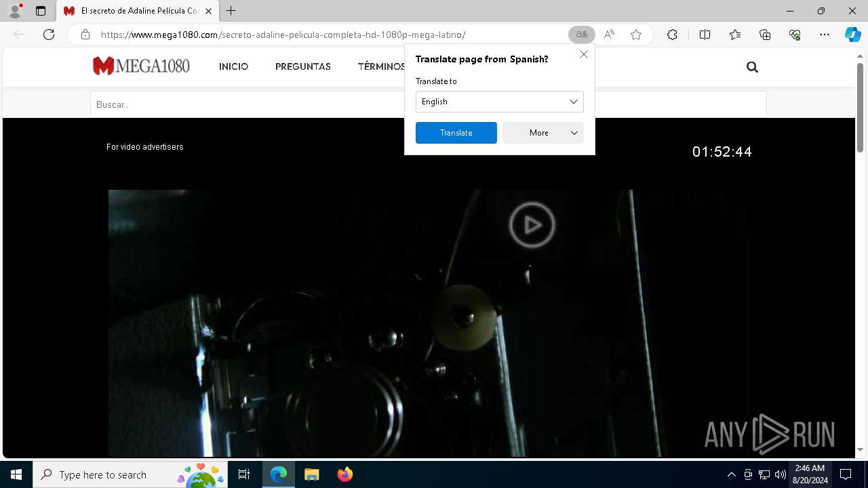This screenshot has width=868, height=488.
Task: Click scrollbar down arrow
Action: point(860,449)
